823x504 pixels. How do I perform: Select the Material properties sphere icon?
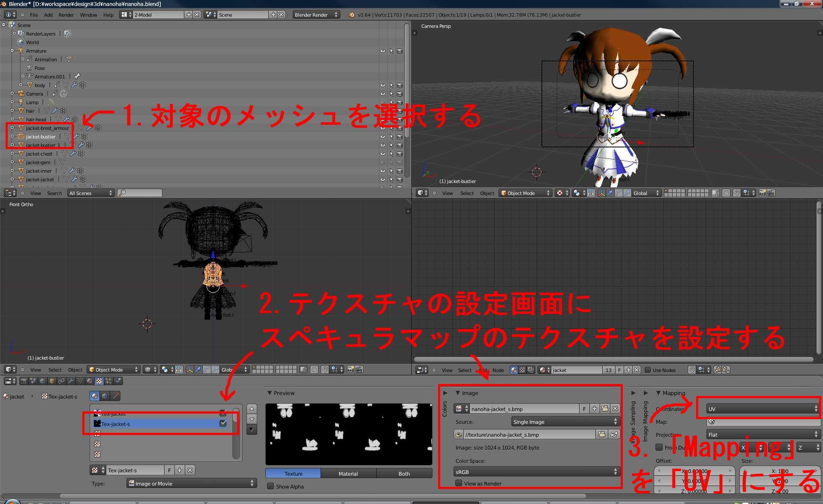coord(89,381)
